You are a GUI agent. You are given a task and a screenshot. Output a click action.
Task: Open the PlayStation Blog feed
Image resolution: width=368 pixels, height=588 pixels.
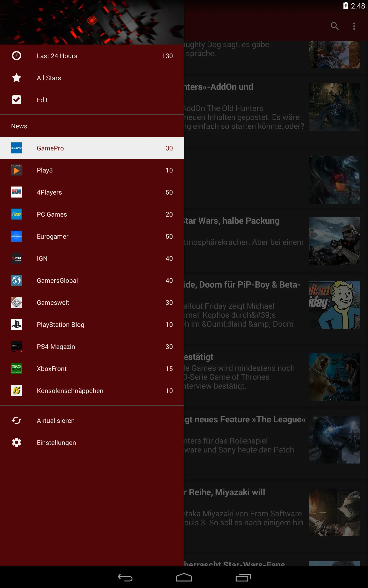coord(92,324)
